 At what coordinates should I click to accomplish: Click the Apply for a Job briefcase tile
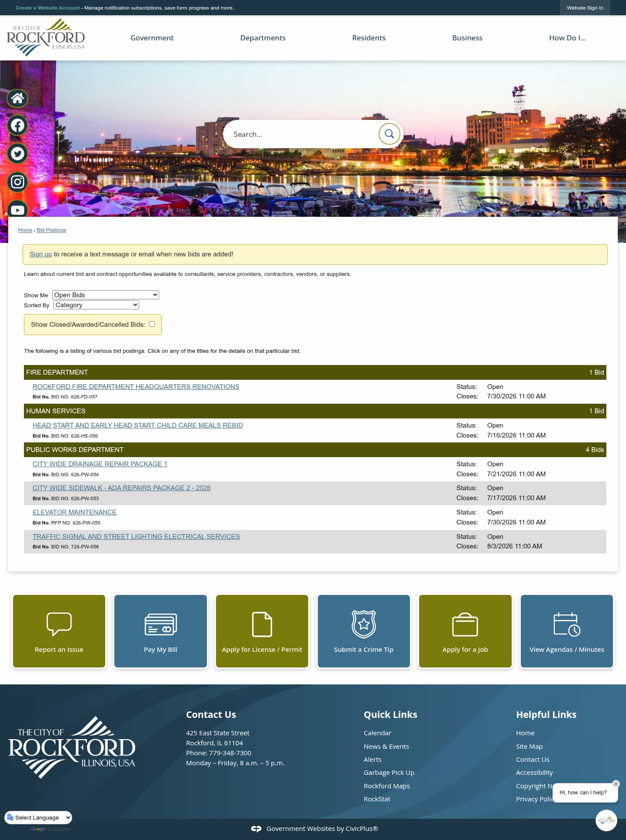pyautogui.click(x=465, y=631)
